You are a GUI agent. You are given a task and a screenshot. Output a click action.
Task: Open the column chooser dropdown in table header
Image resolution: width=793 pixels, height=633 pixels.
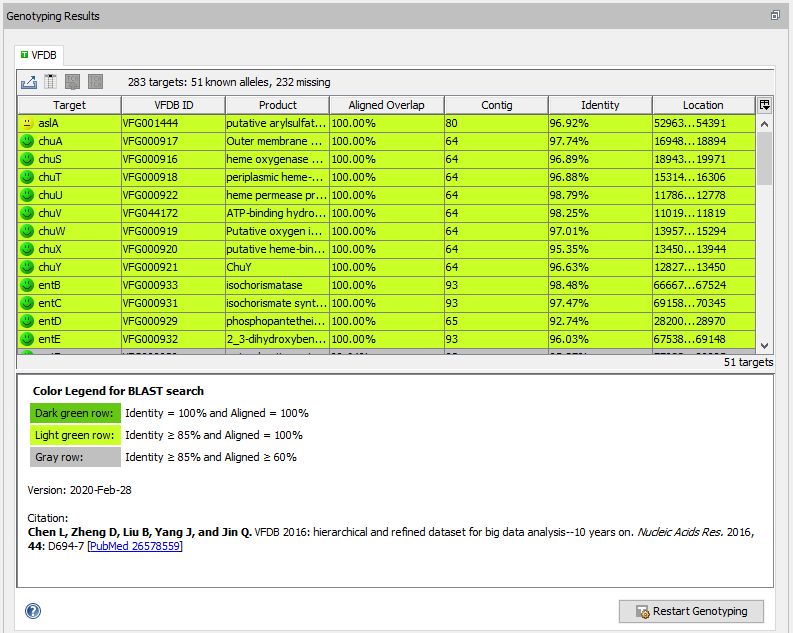[765, 105]
